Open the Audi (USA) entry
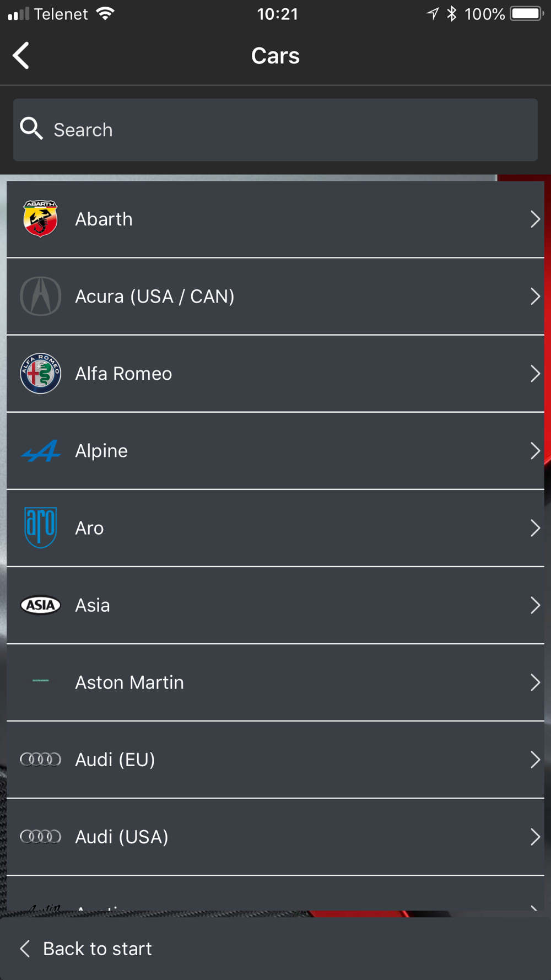The height and width of the screenshot is (980, 551). (122, 837)
